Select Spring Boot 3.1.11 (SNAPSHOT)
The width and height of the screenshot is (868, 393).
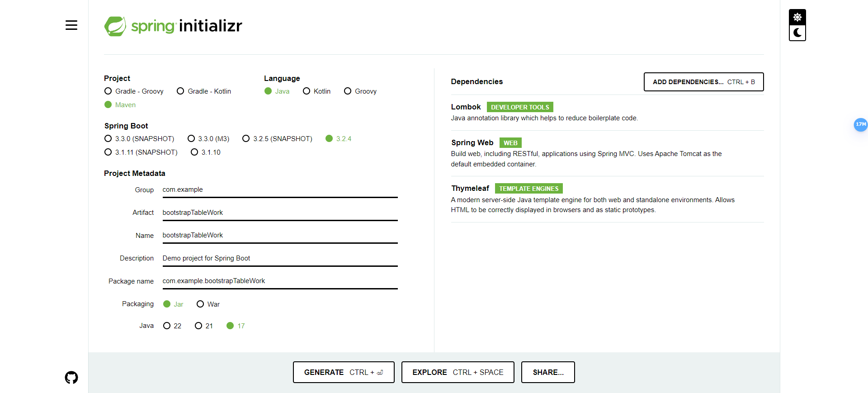coord(141,152)
